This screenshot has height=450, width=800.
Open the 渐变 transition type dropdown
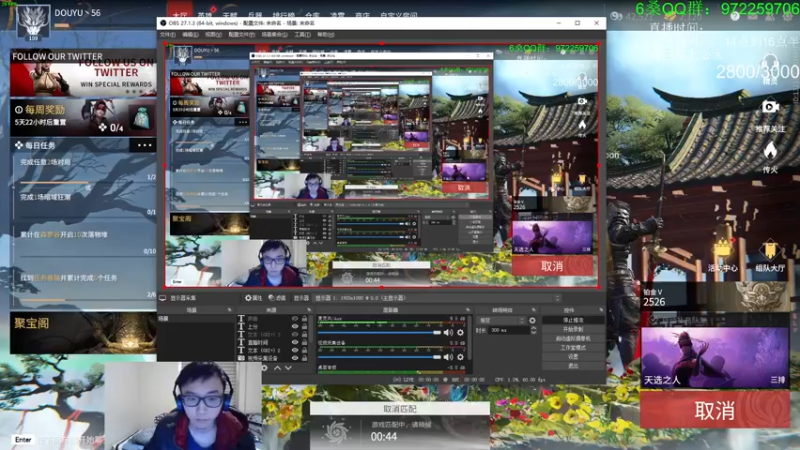[502, 320]
